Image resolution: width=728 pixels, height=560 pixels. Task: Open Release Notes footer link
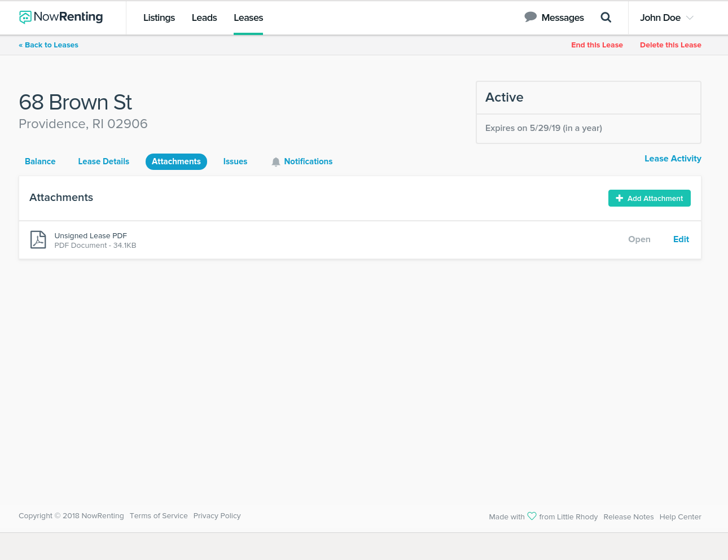(x=629, y=517)
